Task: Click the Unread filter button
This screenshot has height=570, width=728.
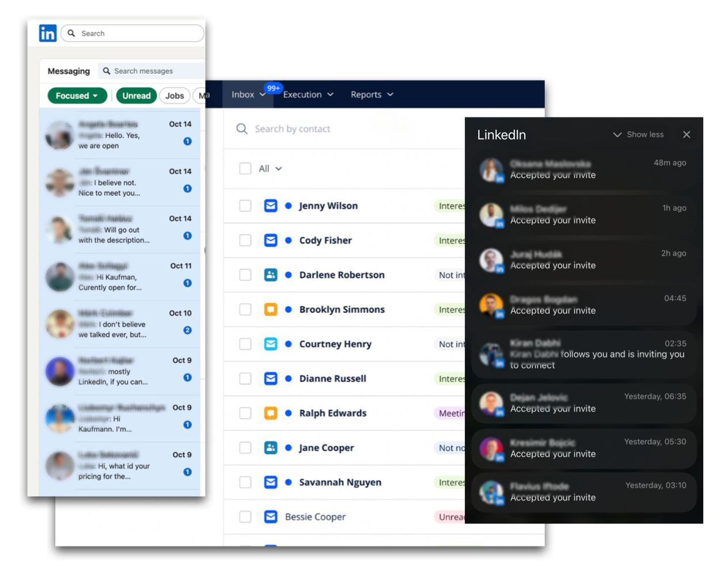Action: [136, 96]
